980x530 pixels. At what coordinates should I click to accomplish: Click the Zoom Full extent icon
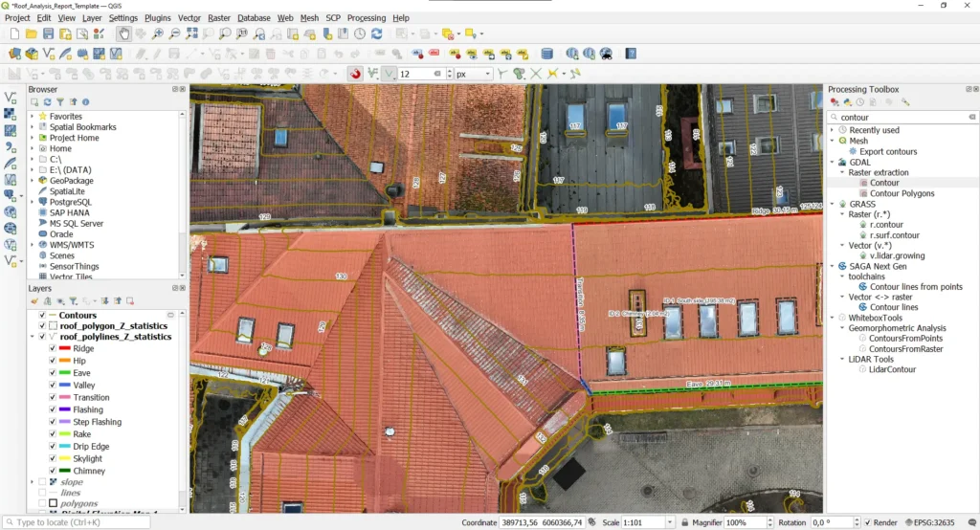click(x=191, y=33)
